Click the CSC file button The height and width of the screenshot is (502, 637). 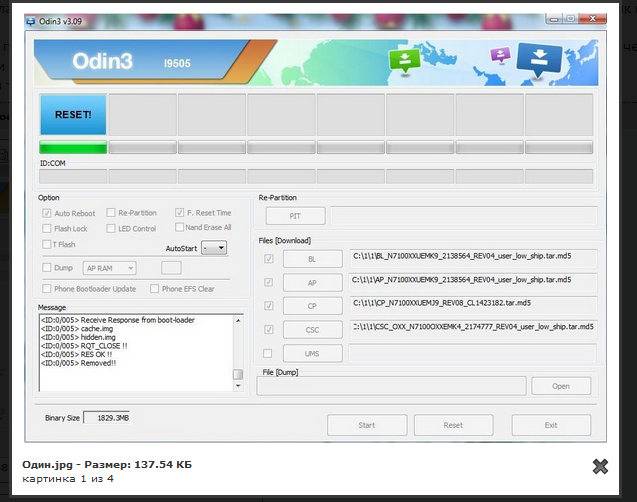tap(312, 330)
